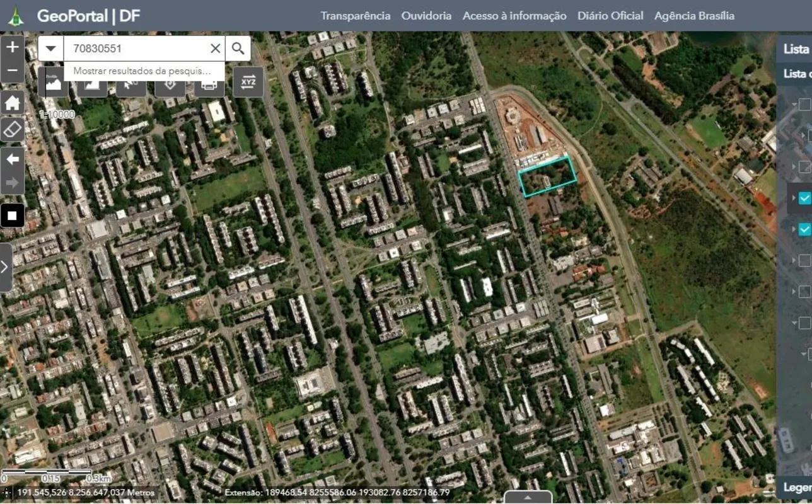Zoom in with the plus button
This screenshot has width=812, height=504.
click(x=13, y=47)
